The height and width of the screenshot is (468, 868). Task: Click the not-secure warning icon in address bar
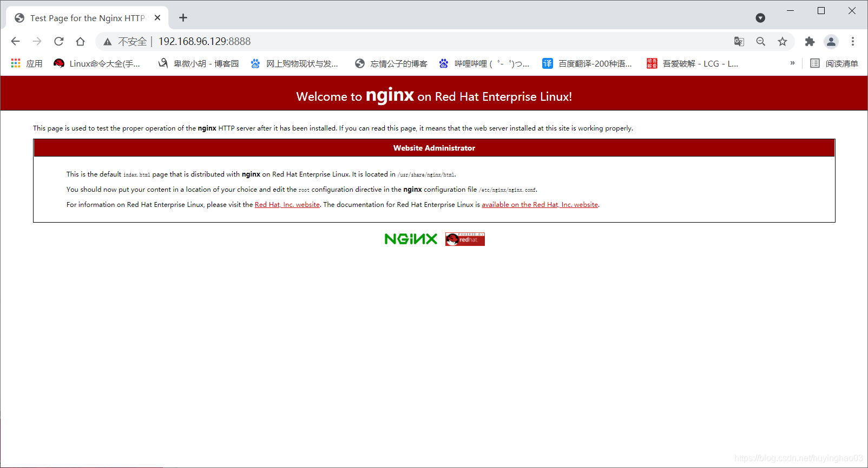point(108,42)
